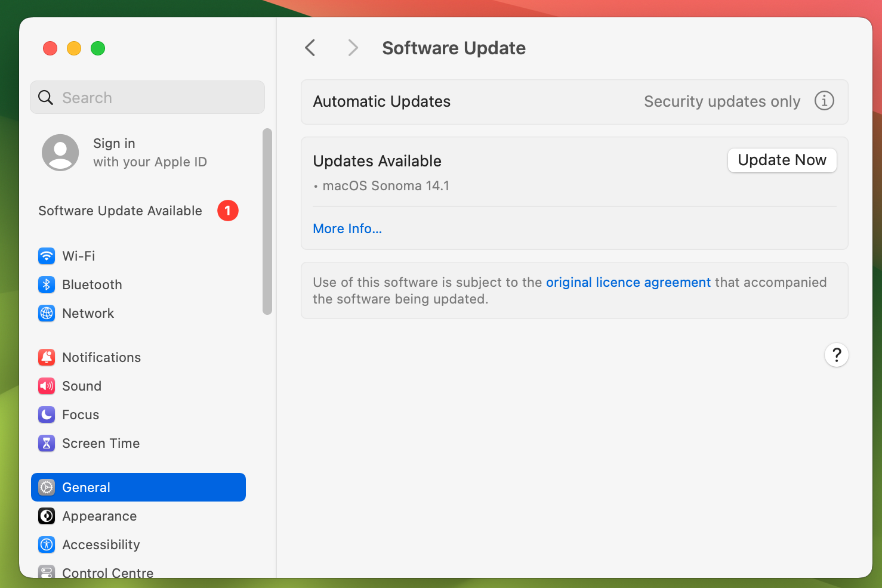Click Updates Available heading
Viewport: 882px width, 588px height.
[x=377, y=161]
